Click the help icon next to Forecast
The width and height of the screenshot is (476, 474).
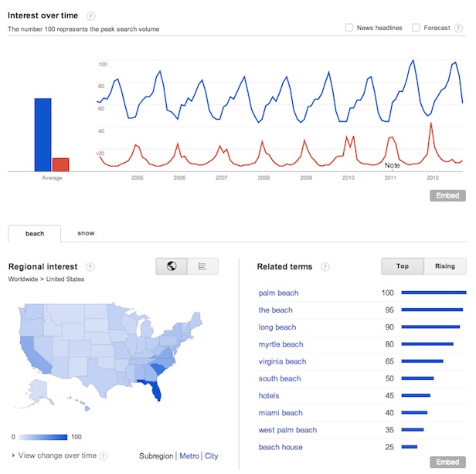pyautogui.click(x=458, y=29)
